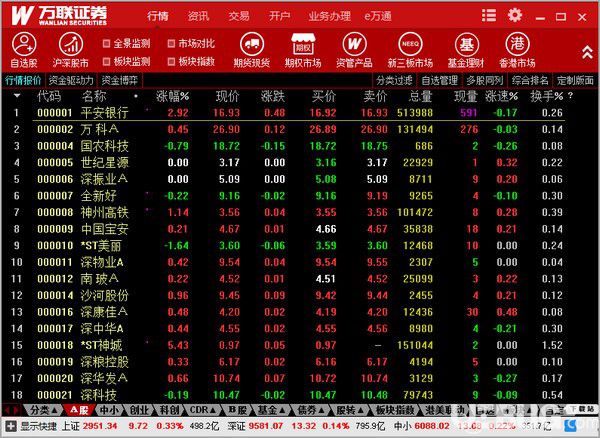Viewport: 600px width, 438px height.
Task: Click the 自选管理 button
Action: pyautogui.click(x=439, y=80)
